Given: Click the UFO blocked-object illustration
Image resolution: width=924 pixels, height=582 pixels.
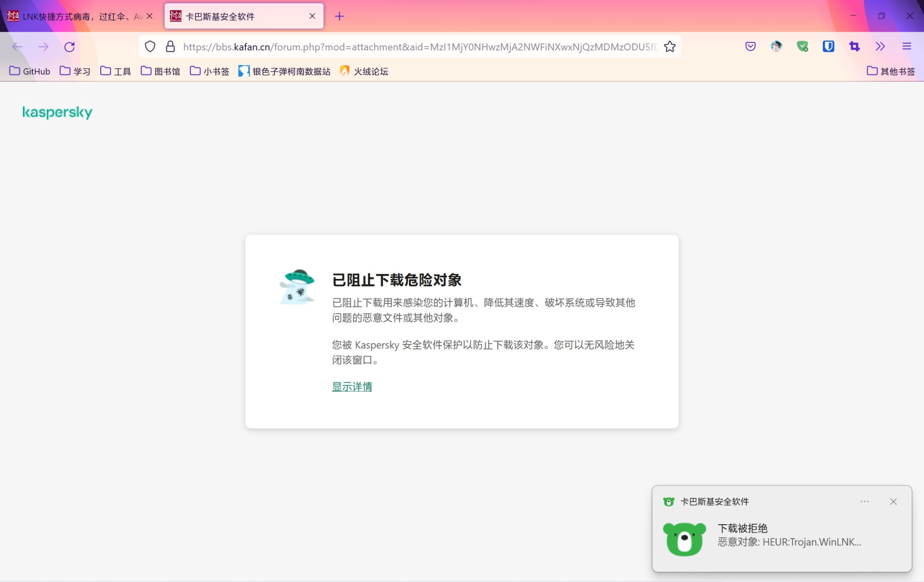Looking at the screenshot, I should click(x=298, y=287).
